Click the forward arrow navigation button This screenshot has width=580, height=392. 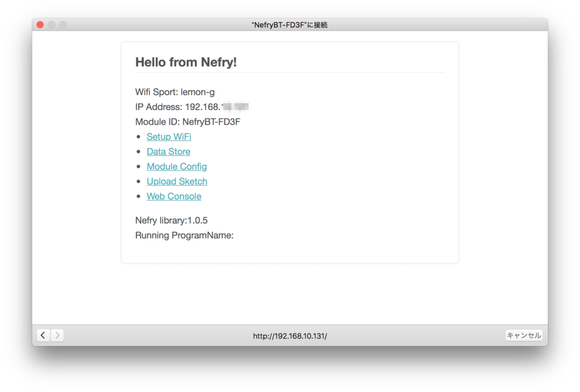point(57,335)
